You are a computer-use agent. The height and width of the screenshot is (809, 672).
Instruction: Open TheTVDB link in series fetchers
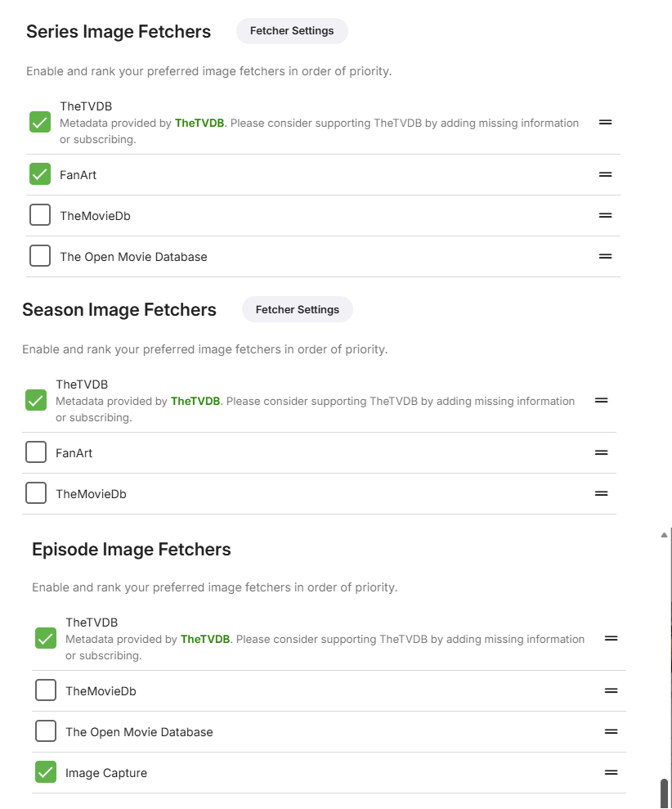tap(199, 124)
